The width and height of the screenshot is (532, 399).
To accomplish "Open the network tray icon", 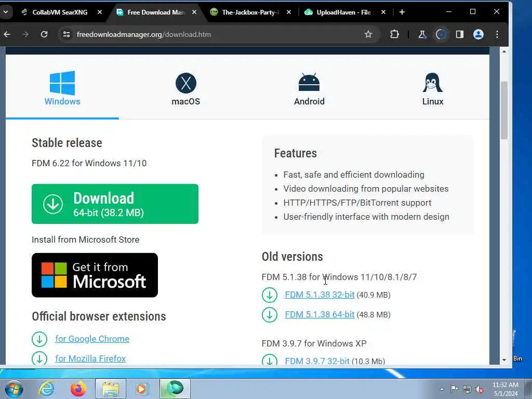I will coord(467,389).
